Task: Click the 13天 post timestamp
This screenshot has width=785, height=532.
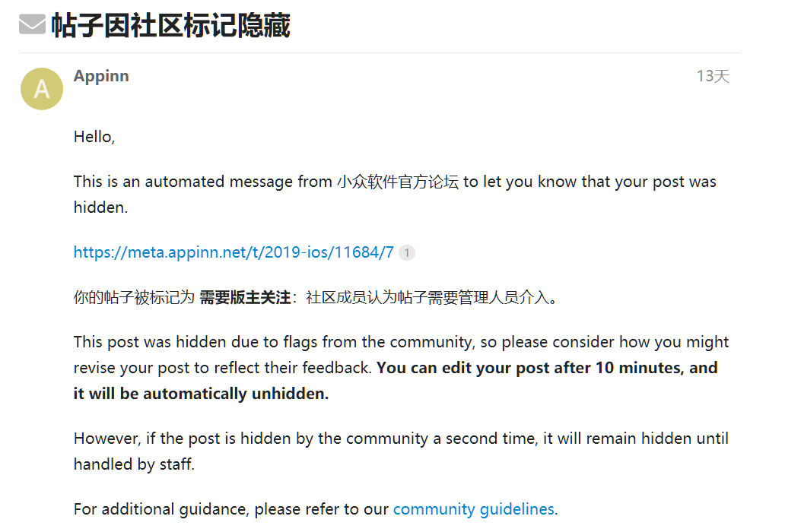Action: click(713, 76)
